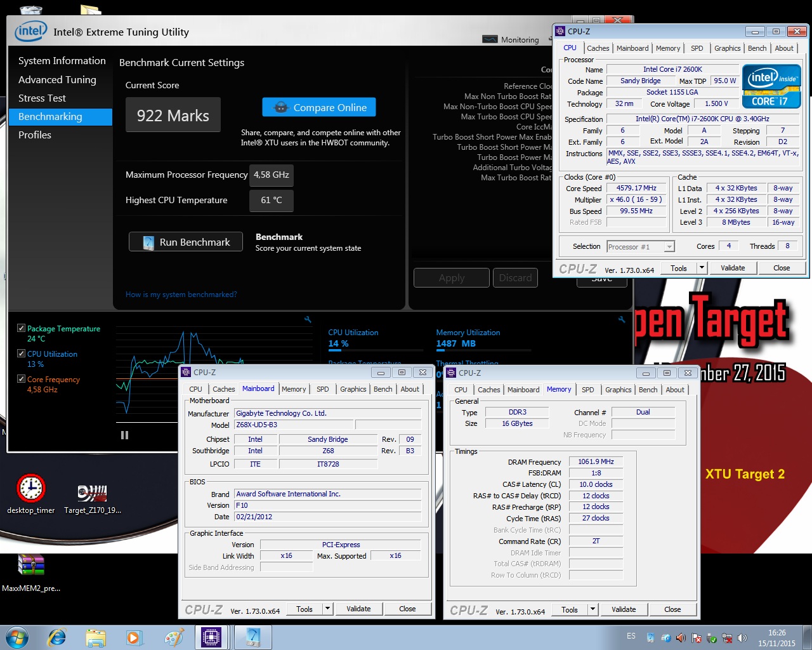Open System Information section

(62, 61)
